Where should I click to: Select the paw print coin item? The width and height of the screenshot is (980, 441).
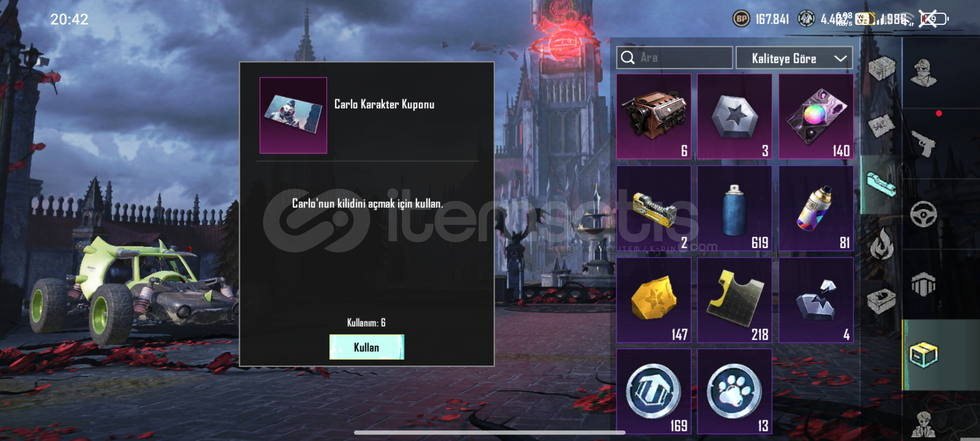(734, 391)
